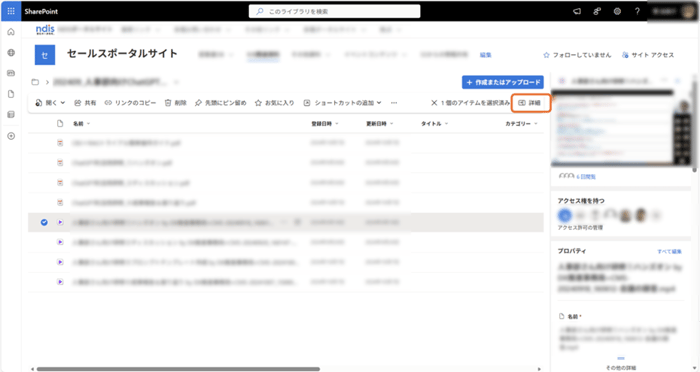Open My sites globe icon
This screenshot has width=700, height=372.
[11, 53]
